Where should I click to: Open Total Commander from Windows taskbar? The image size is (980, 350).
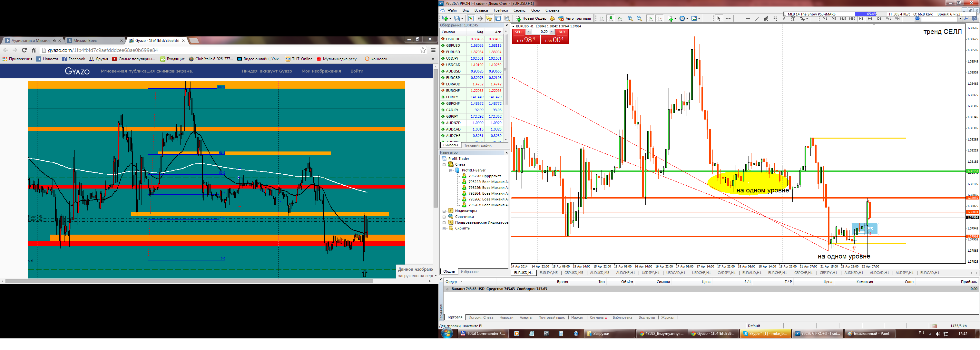point(482,334)
